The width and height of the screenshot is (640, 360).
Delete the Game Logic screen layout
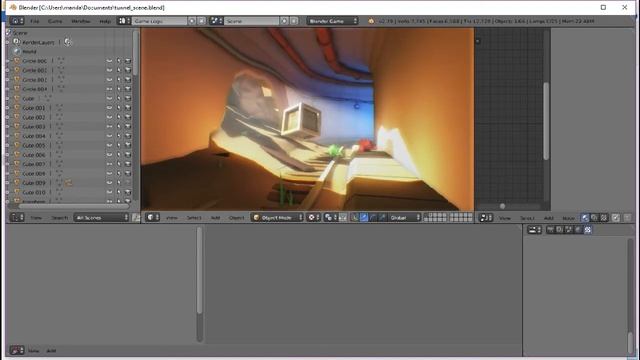202,21
